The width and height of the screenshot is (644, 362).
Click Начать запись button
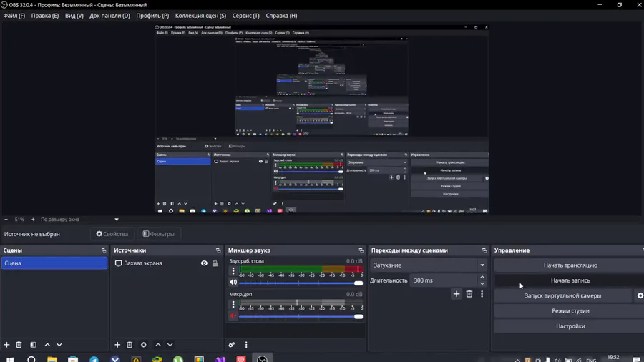pyautogui.click(x=570, y=280)
